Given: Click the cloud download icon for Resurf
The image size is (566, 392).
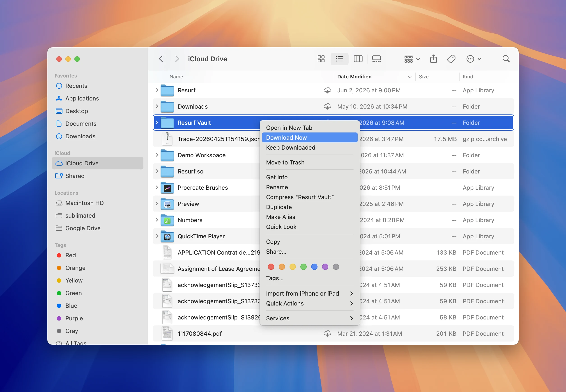Looking at the screenshot, I should point(327,90).
